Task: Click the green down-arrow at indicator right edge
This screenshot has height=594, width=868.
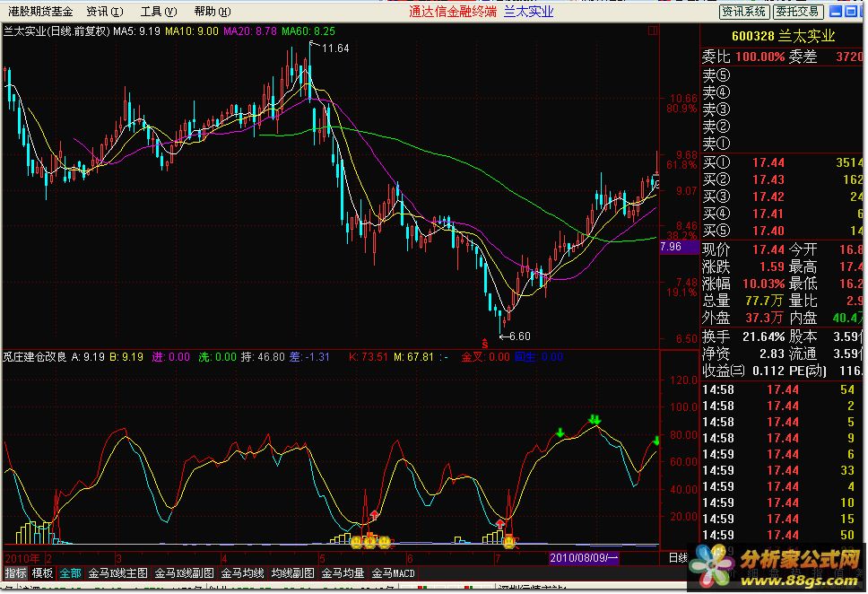Action: 656,441
